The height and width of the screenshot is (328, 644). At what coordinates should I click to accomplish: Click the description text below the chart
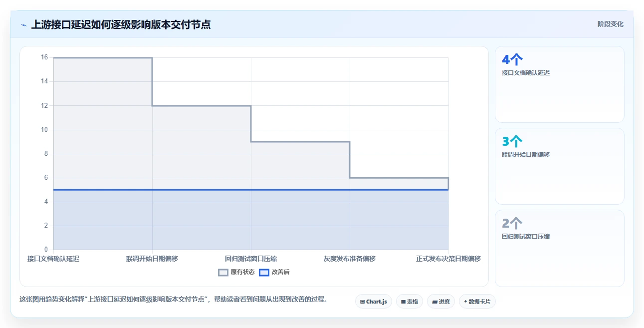tap(173, 300)
